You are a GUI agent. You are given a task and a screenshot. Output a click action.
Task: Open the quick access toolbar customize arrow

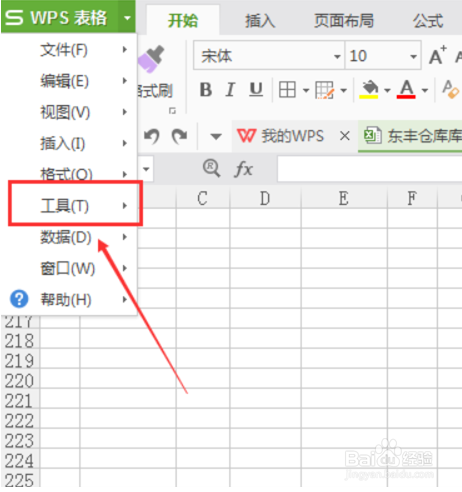(216, 136)
